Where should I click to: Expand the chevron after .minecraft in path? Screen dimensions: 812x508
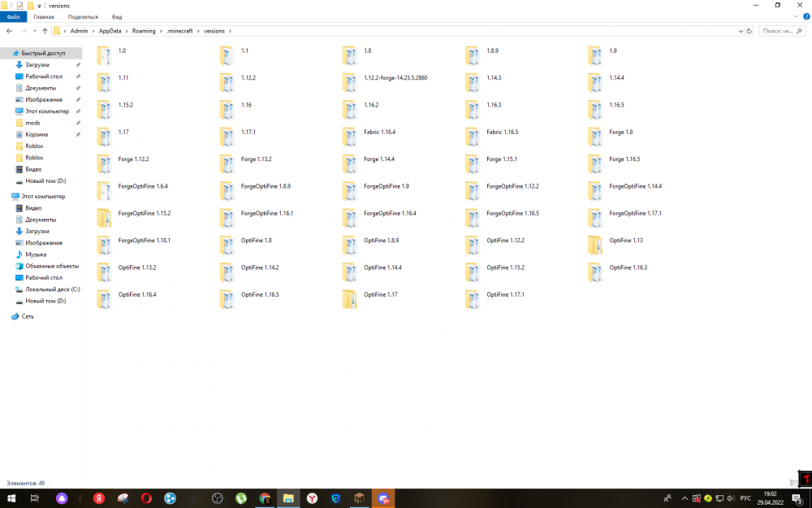pos(198,31)
